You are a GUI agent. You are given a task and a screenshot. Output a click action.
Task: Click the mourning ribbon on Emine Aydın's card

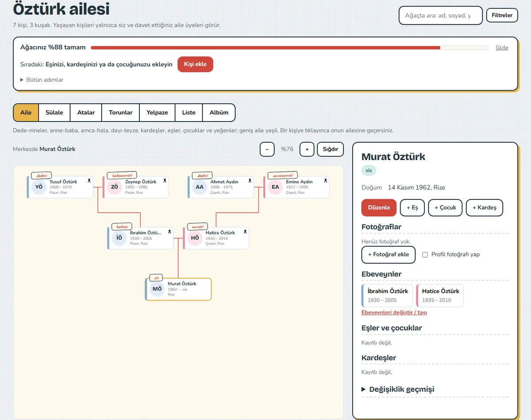pyautogui.click(x=325, y=181)
